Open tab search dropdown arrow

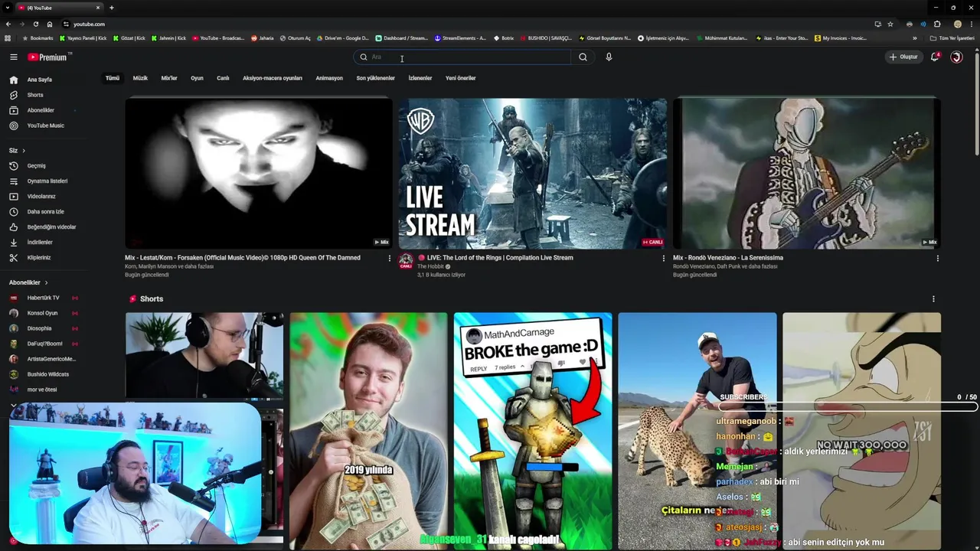[x=8, y=8]
